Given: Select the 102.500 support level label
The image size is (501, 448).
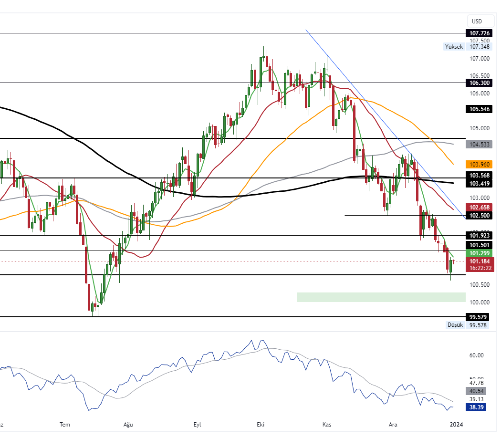Looking at the screenshot, I should (x=479, y=216).
